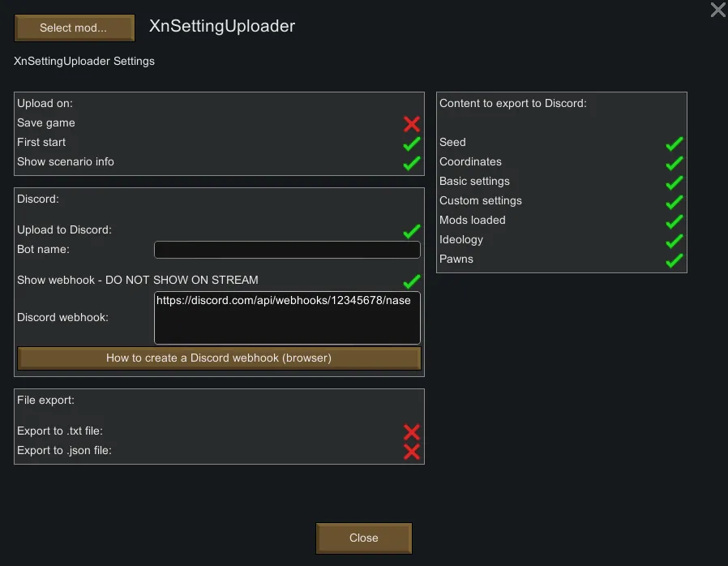728x566 pixels.
Task: Disable Show scenario info option
Action: [412, 163]
